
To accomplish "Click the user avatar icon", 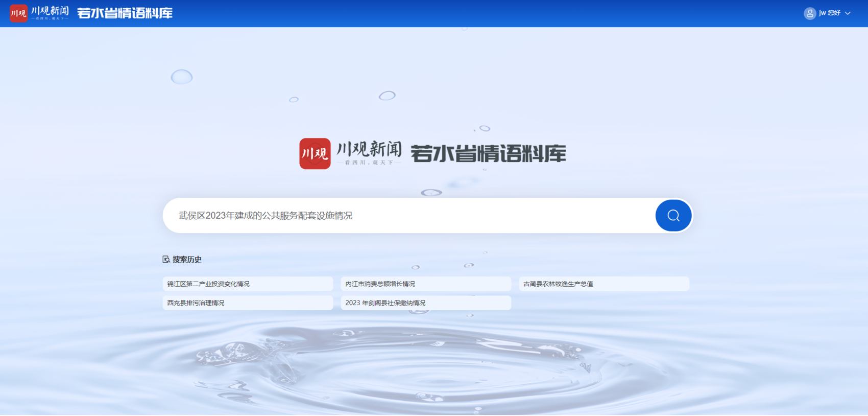I will coord(809,13).
